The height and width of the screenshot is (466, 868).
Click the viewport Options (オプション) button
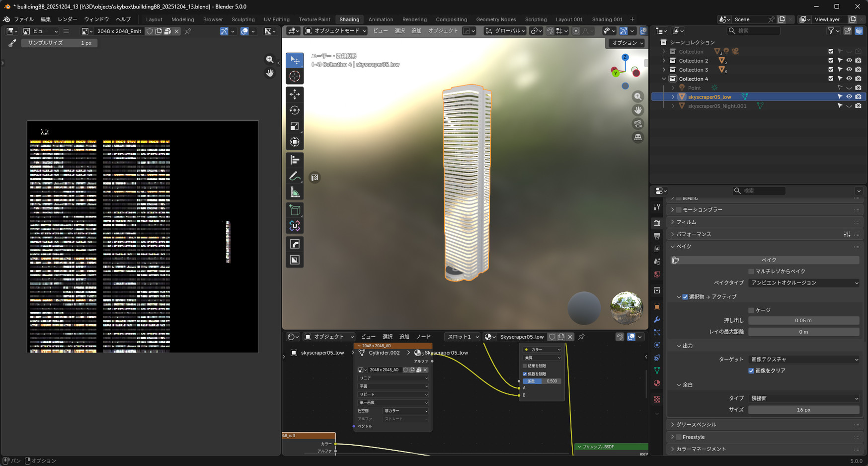[x=627, y=43]
